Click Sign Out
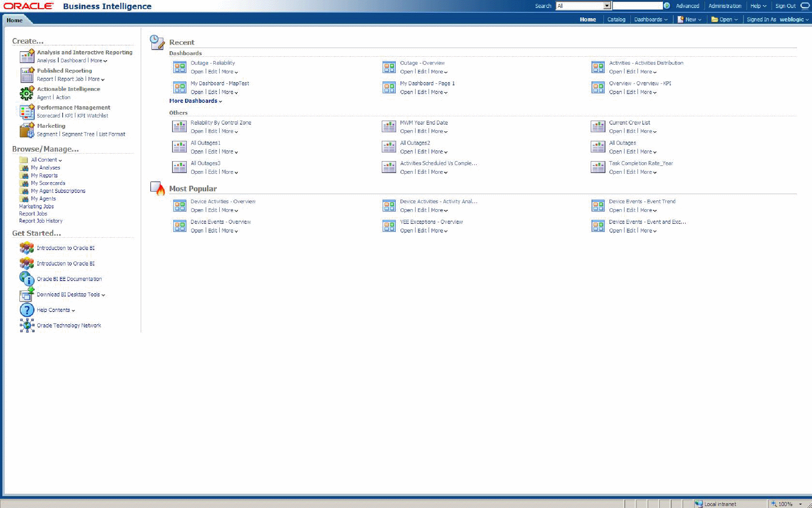Screen dimensions: 812x508 pyautogui.click(x=785, y=6)
